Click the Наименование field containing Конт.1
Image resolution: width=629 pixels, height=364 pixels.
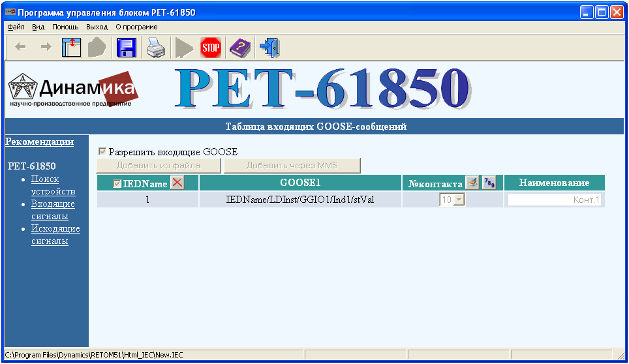click(555, 200)
